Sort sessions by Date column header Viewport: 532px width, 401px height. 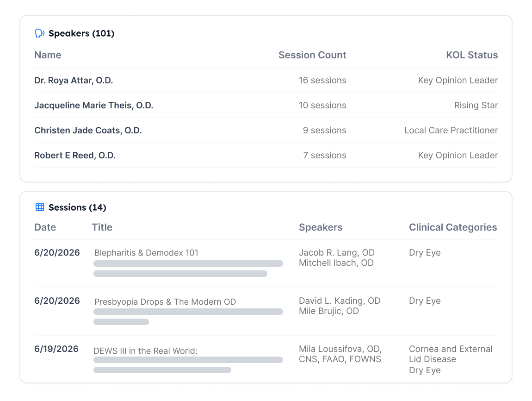point(45,227)
